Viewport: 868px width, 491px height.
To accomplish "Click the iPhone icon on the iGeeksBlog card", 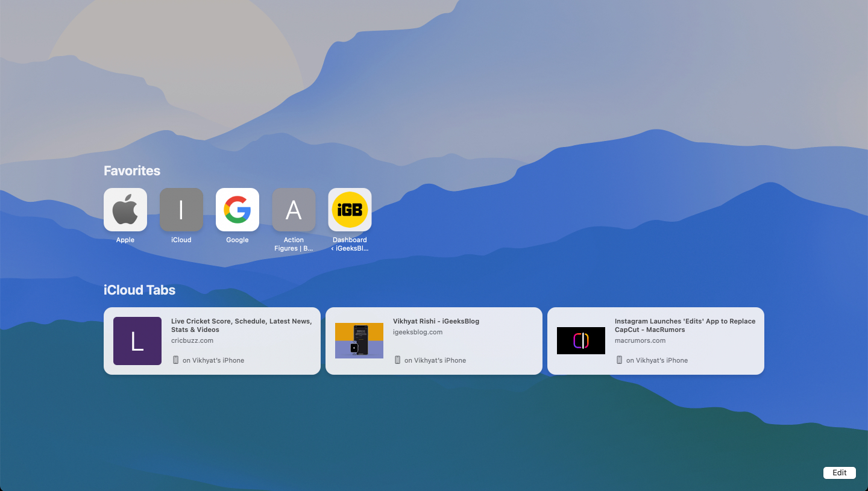I will (397, 360).
